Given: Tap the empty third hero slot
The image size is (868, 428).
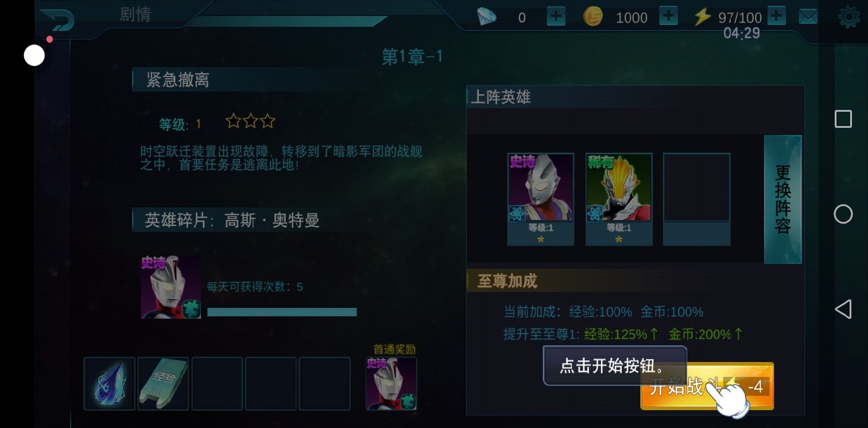Looking at the screenshot, I should (x=697, y=199).
